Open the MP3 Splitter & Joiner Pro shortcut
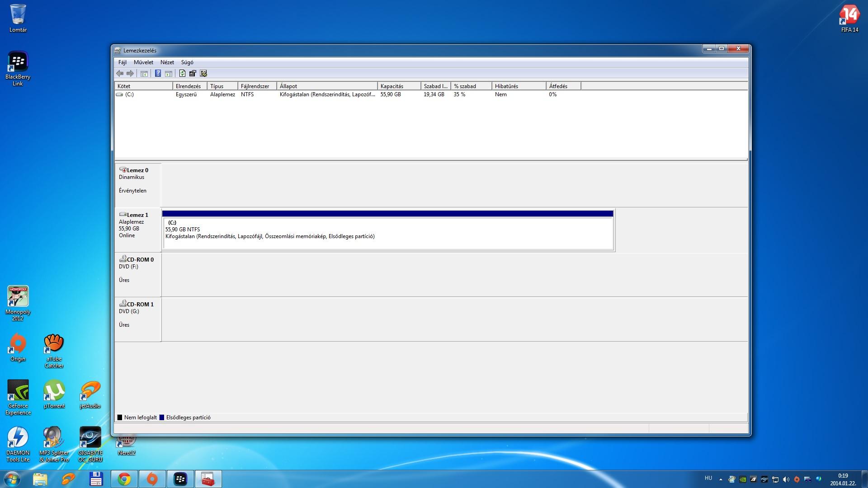 (54, 444)
